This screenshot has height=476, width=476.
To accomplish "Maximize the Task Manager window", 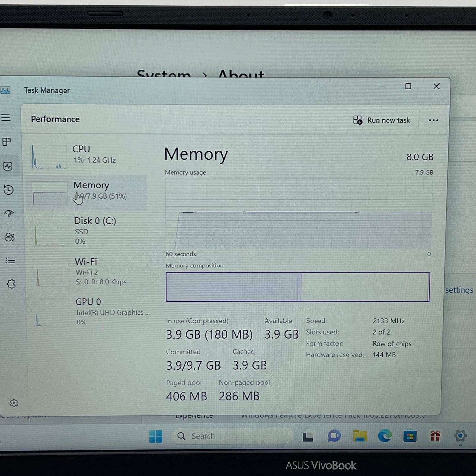I will 408,86.
